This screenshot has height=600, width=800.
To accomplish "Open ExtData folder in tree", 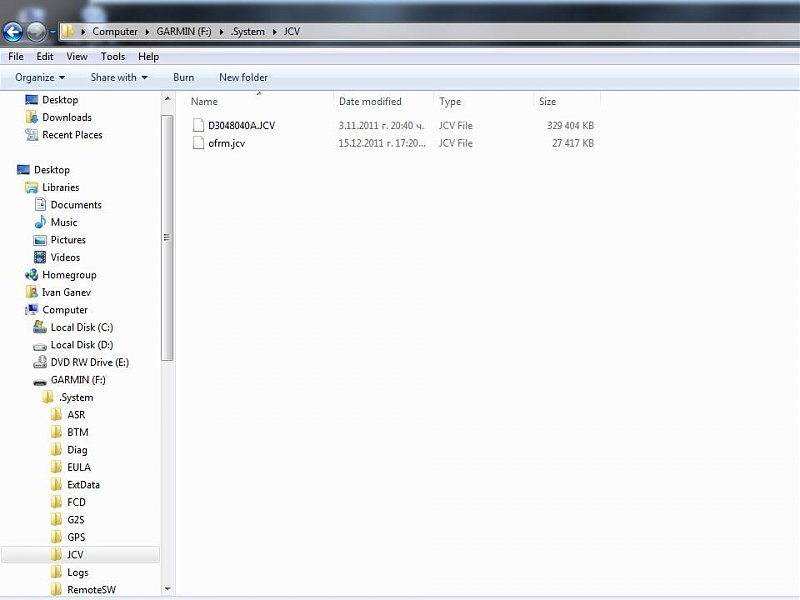I will [83, 485].
